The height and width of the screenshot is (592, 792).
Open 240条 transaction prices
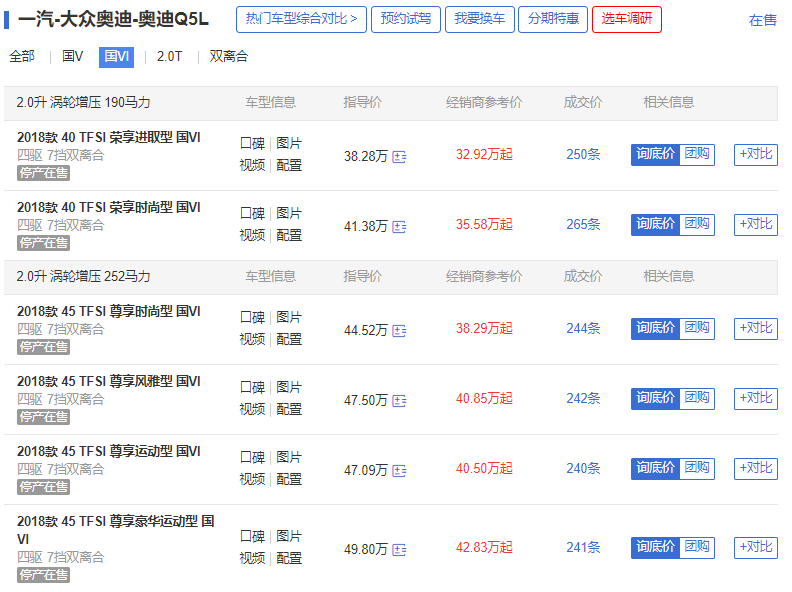pos(583,469)
